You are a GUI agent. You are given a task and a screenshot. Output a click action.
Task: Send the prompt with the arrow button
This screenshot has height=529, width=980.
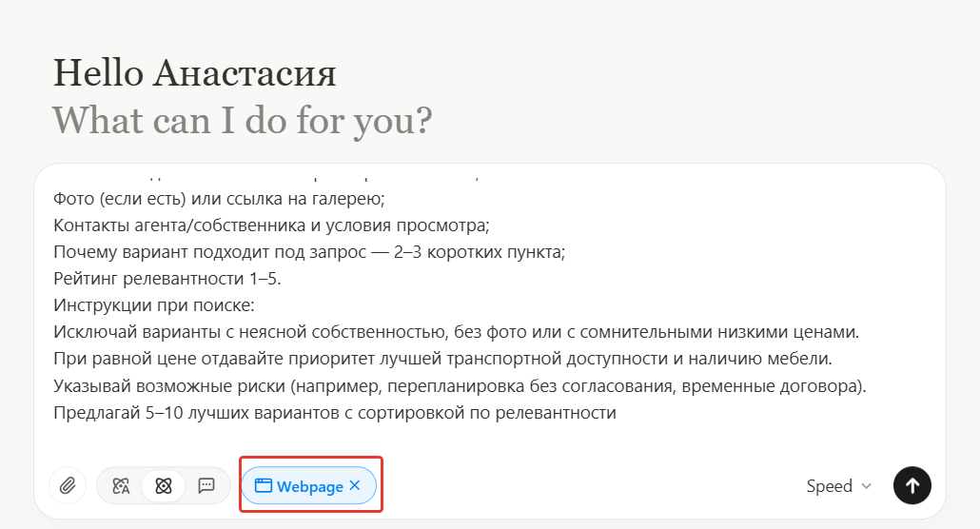[x=912, y=486]
